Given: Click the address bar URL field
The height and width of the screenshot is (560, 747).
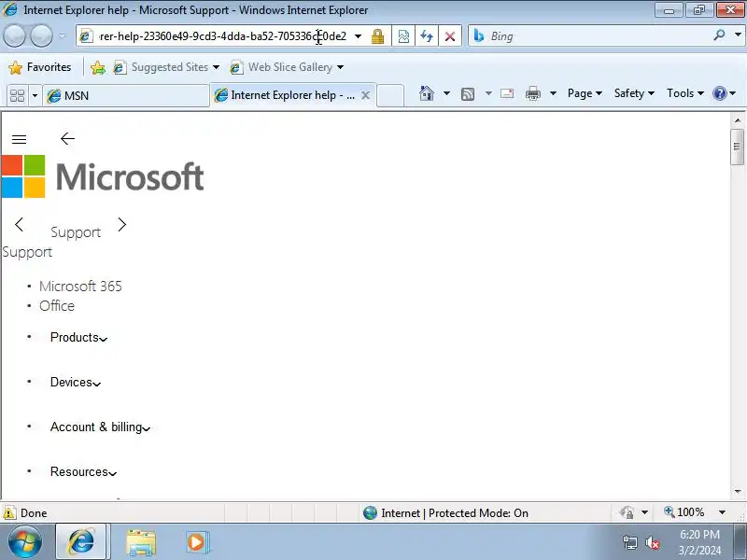Looking at the screenshot, I should (x=222, y=36).
